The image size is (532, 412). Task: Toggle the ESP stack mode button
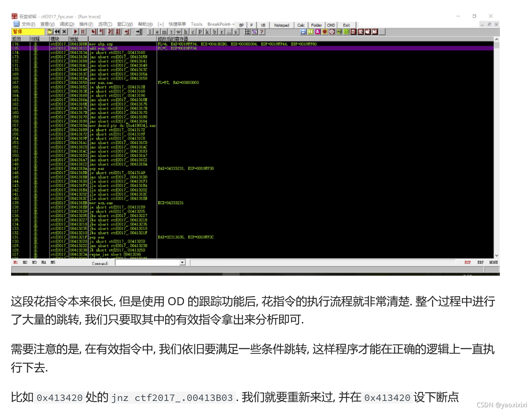(x=468, y=263)
